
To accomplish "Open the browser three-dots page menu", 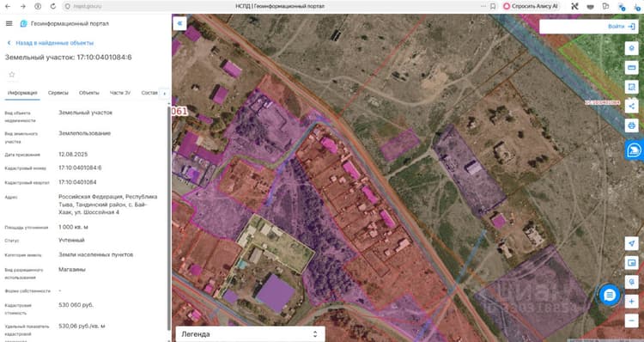I will click(x=483, y=6).
